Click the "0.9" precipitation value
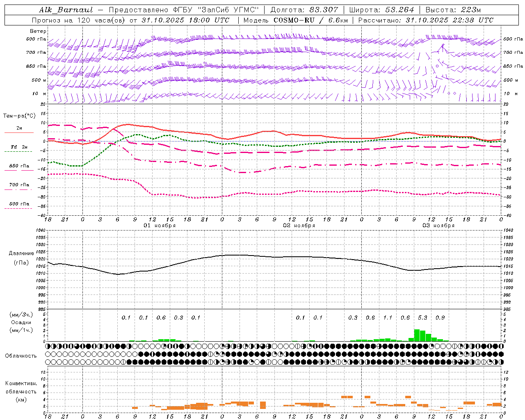Viewport: 525px width, 420px height. click(440, 317)
